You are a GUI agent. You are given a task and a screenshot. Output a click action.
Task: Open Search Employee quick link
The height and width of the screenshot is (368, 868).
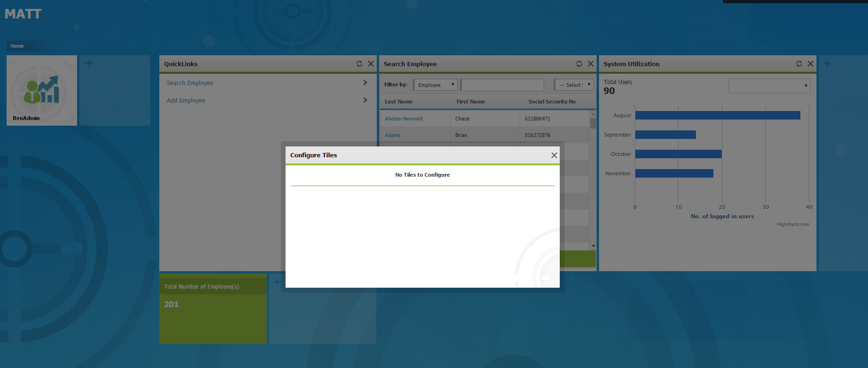190,83
